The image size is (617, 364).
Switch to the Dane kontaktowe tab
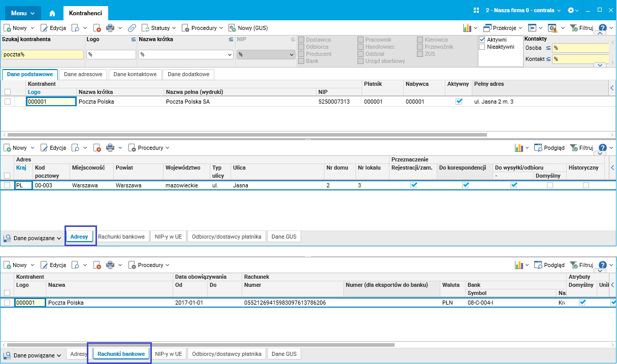(x=135, y=74)
